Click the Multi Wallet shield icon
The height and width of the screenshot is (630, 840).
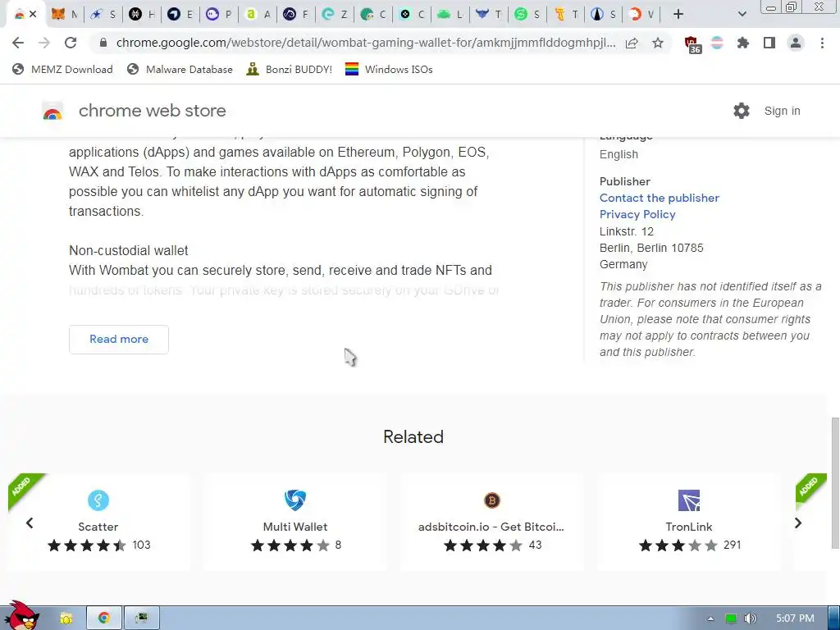pos(295,500)
